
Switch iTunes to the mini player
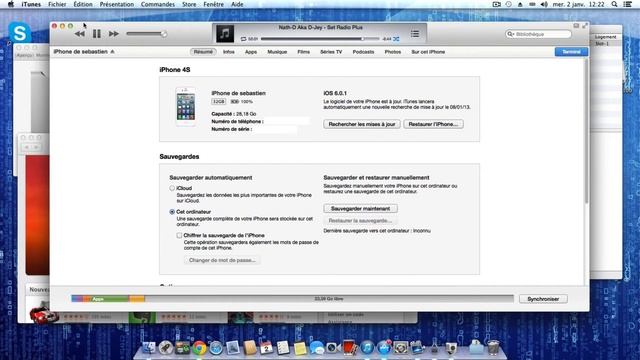pos(576,26)
